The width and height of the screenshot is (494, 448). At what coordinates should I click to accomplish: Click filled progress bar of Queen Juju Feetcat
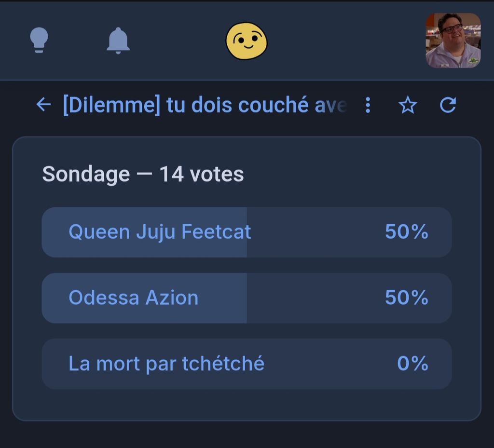[x=144, y=232]
